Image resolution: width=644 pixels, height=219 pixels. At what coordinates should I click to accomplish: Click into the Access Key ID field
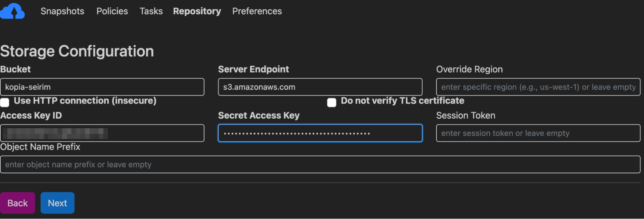[102, 133]
